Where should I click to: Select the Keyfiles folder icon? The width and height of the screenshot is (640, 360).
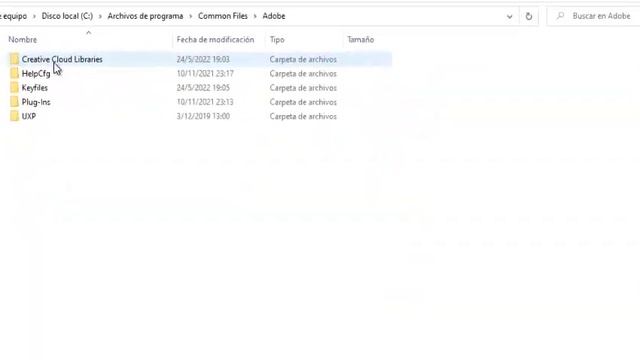point(15,88)
